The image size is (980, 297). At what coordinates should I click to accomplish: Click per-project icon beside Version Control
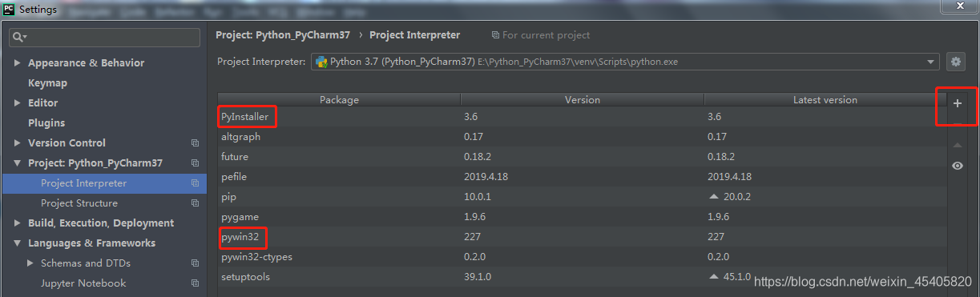click(195, 143)
